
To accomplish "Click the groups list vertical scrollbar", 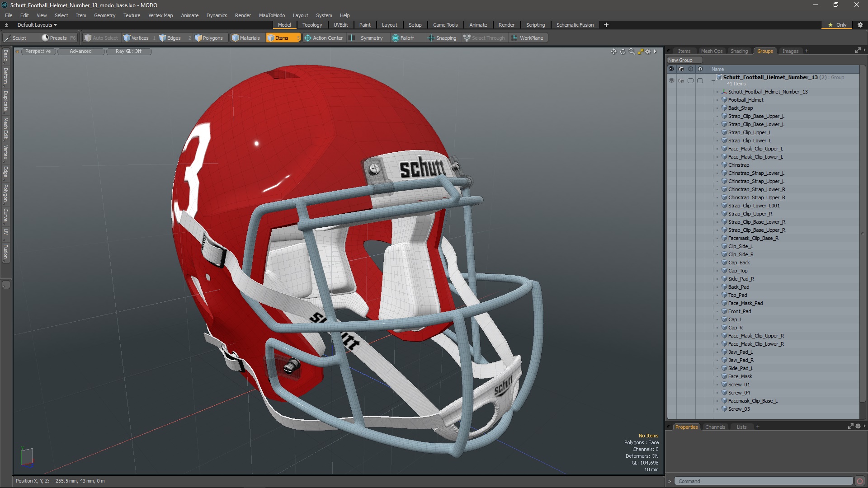I will coord(862,234).
